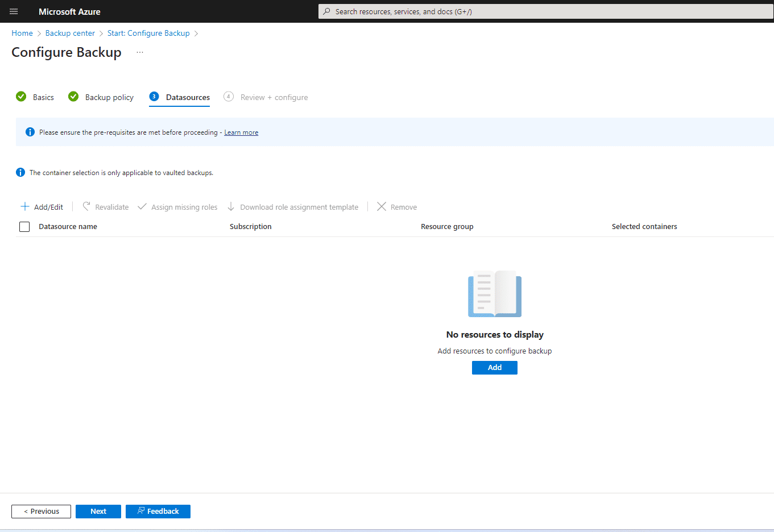
Task: Open the ellipsis menu beside Configure Backup
Action: 140,52
